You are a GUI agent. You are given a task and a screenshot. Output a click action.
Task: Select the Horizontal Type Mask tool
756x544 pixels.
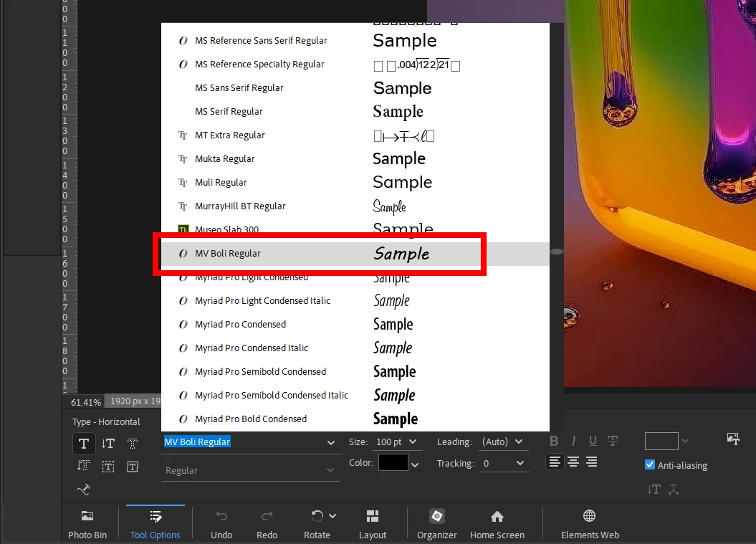coord(133,443)
